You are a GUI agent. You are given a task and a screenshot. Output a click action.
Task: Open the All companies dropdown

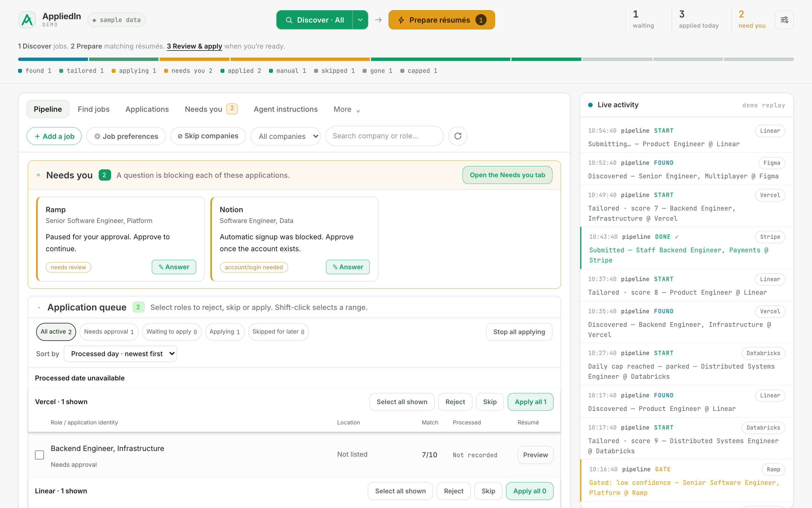pyautogui.click(x=286, y=136)
